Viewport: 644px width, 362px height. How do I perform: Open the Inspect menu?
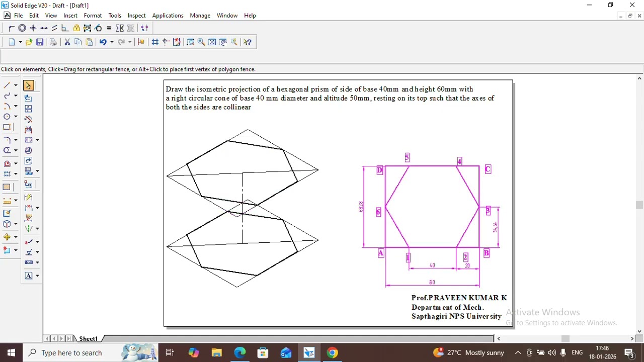(136, 16)
